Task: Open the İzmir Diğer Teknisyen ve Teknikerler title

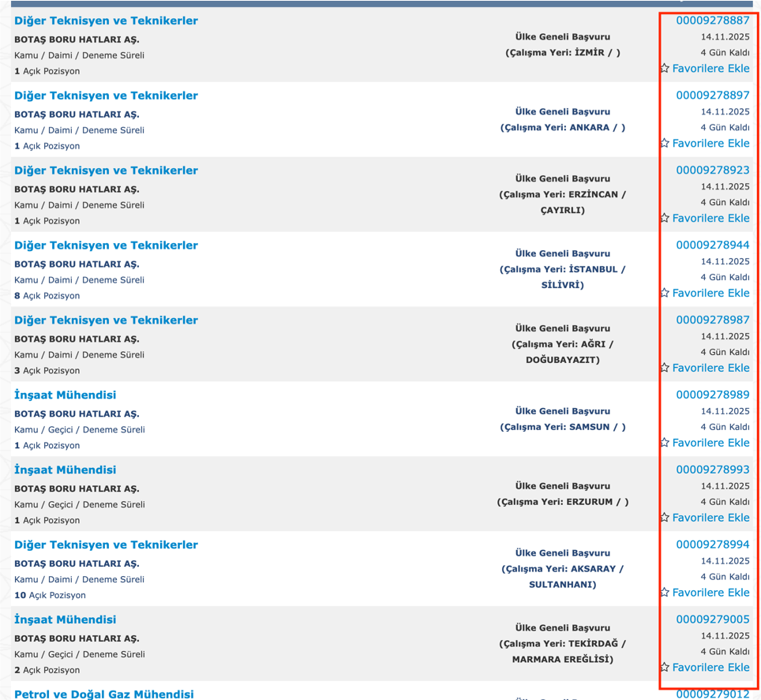Action: click(106, 21)
